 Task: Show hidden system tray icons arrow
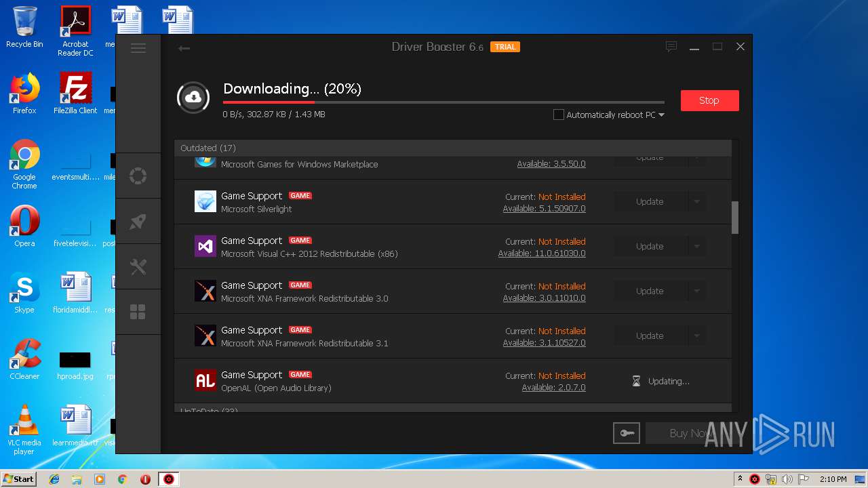pyautogui.click(x=739, y=479)
